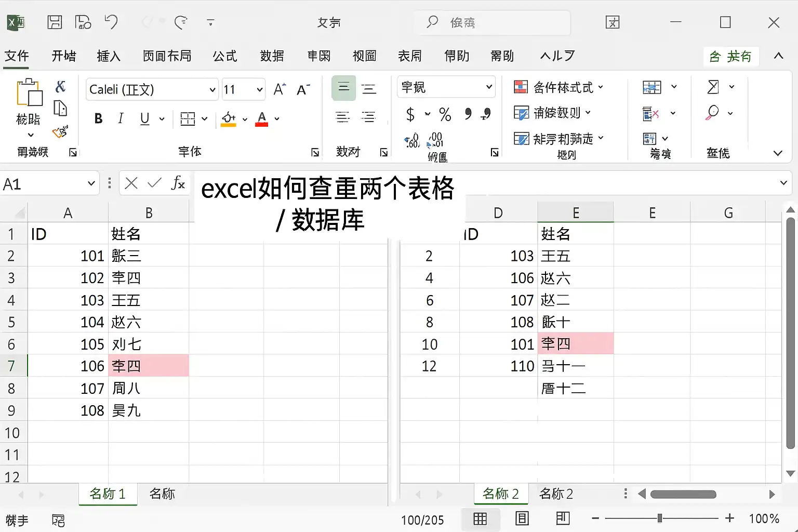Image resolution: width=798 pixels, height=532 pixels.
Task: Switch to the 插入 ribbon tab
Action: pyautogui.click(x=109, y=56)
